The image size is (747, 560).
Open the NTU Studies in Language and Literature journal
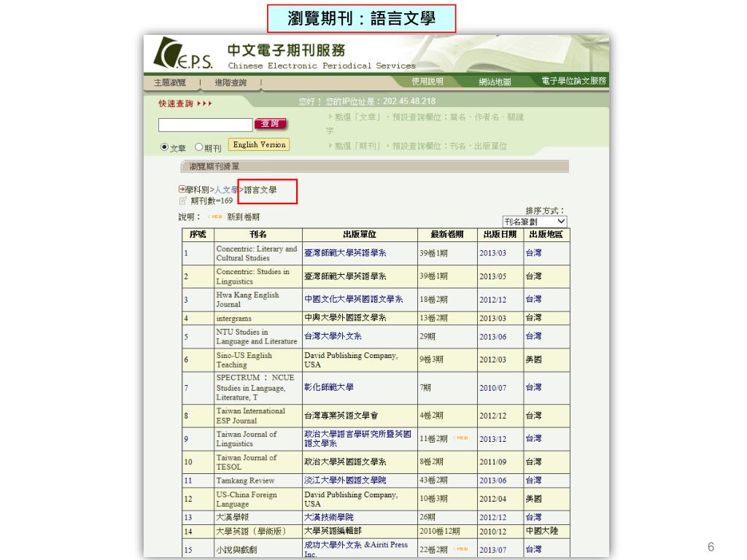point(256,337)
